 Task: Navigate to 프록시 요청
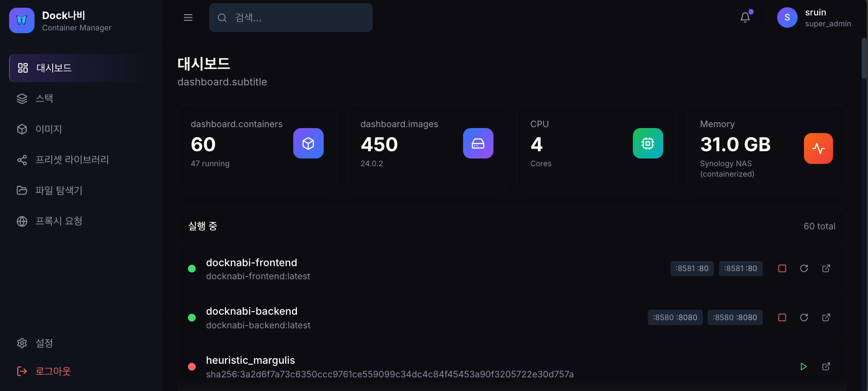click(59, 221)
